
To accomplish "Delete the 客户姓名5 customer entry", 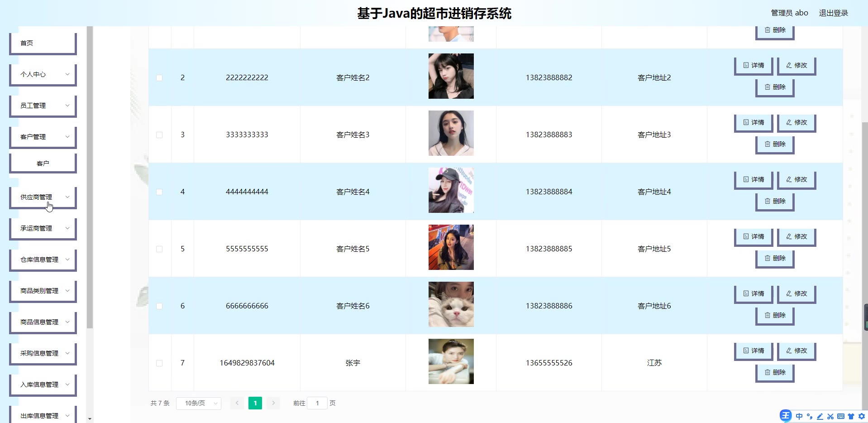I will point(775,259).
